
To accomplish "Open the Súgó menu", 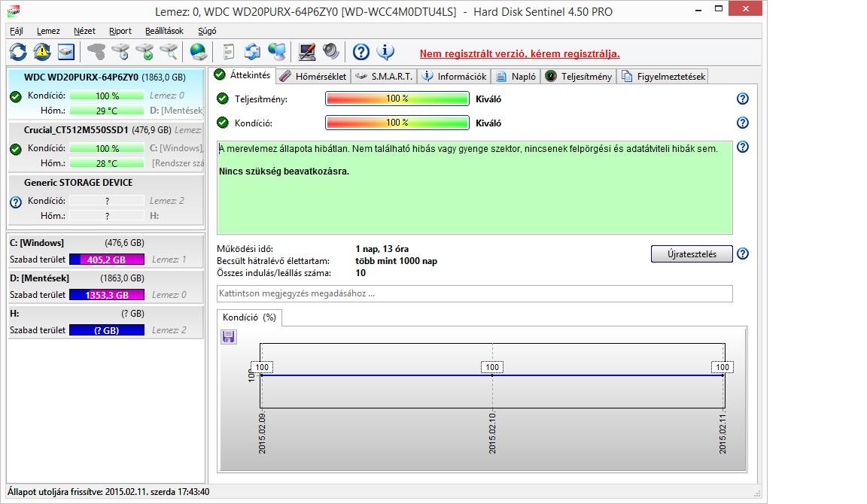I will coord(208,31).
